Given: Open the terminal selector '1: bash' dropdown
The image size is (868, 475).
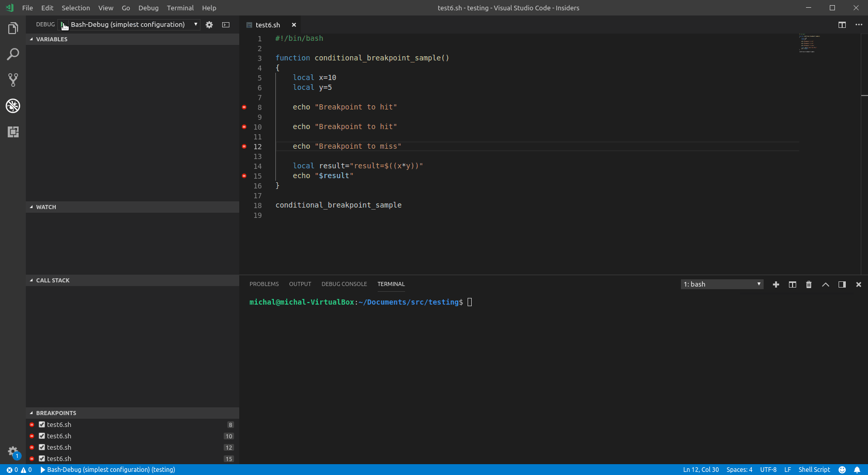Looking at the screenshot, I should pyautogui.click(x=722, y=284).
